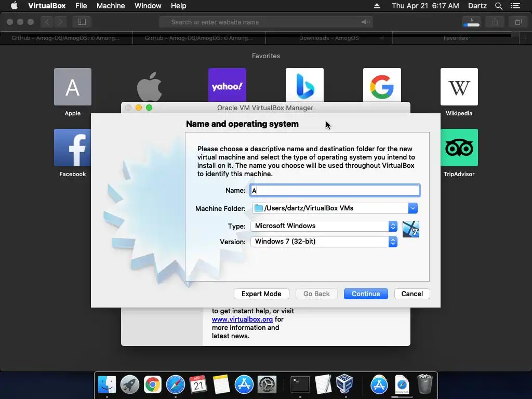Screen dimensions: 532x399
Task: Switch to the Downloads - AmogOS tab
Action: (x=329, y=38)
